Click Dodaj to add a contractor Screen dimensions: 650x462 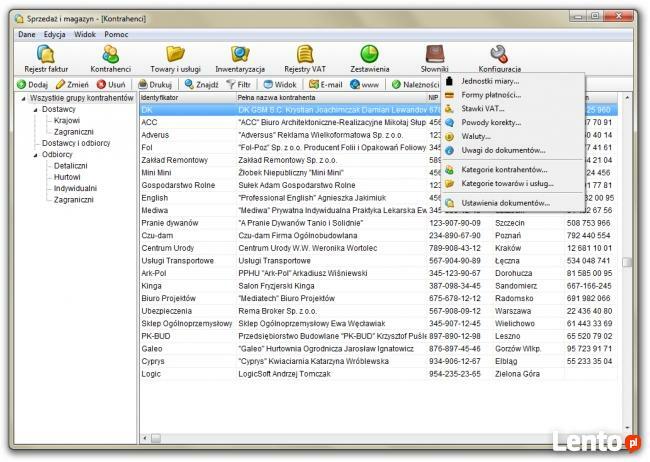33,85
